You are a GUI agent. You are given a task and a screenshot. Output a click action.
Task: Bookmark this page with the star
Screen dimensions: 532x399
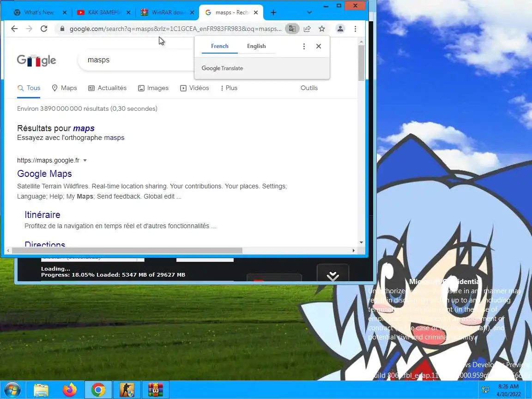point(321,29)
